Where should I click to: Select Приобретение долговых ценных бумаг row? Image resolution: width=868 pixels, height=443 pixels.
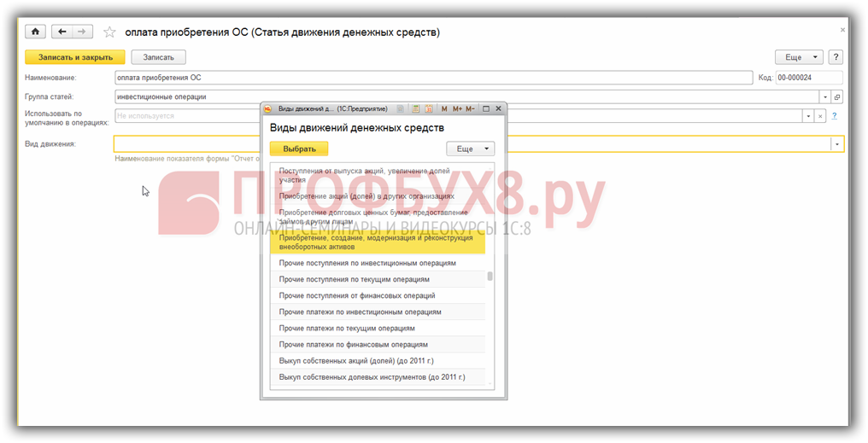pos(378,216)
